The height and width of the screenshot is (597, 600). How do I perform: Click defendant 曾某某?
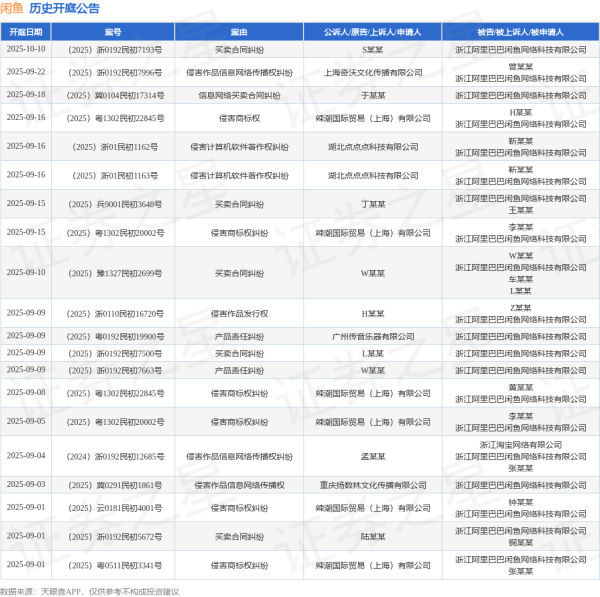[x=520, y=67]
